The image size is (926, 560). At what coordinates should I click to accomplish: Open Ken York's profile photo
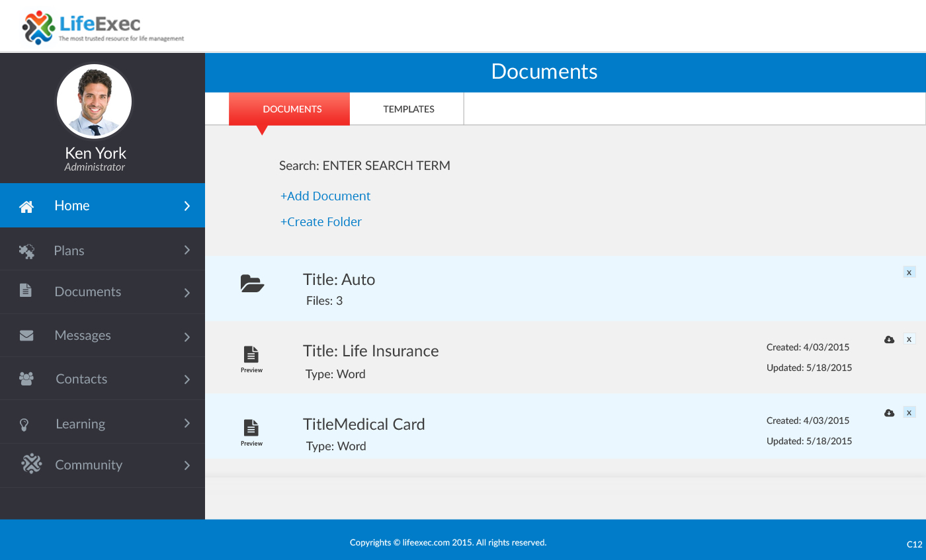point(95,101)
